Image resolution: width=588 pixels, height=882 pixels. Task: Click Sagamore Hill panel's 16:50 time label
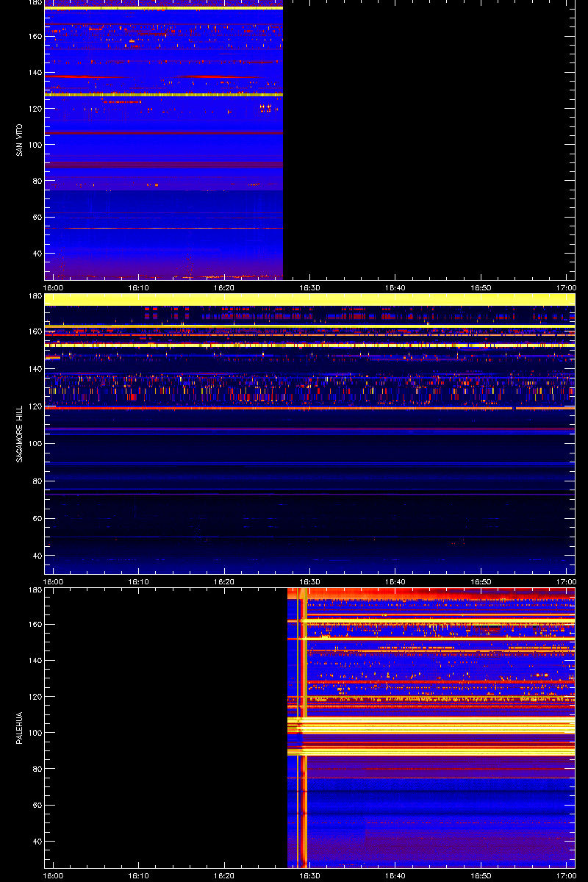481,582
